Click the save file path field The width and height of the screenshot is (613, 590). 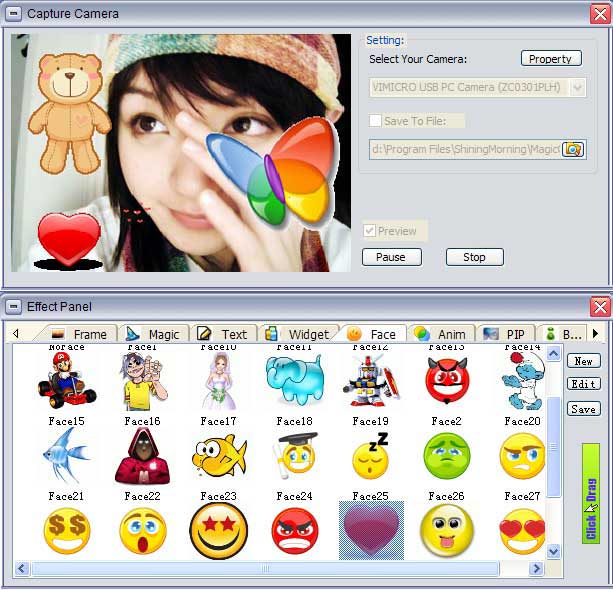[465, 149]
